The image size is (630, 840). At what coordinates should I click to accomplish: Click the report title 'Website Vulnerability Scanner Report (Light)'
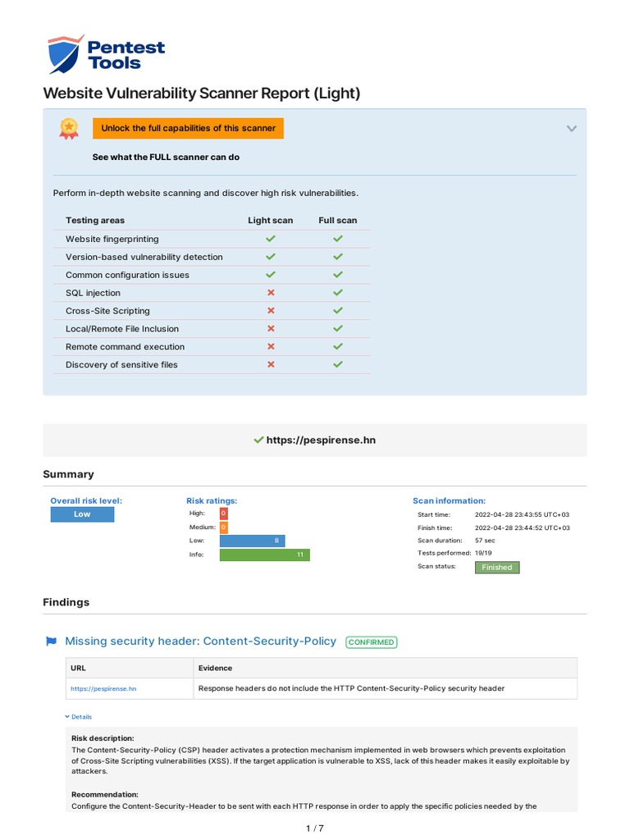click(x=202, y=94)
